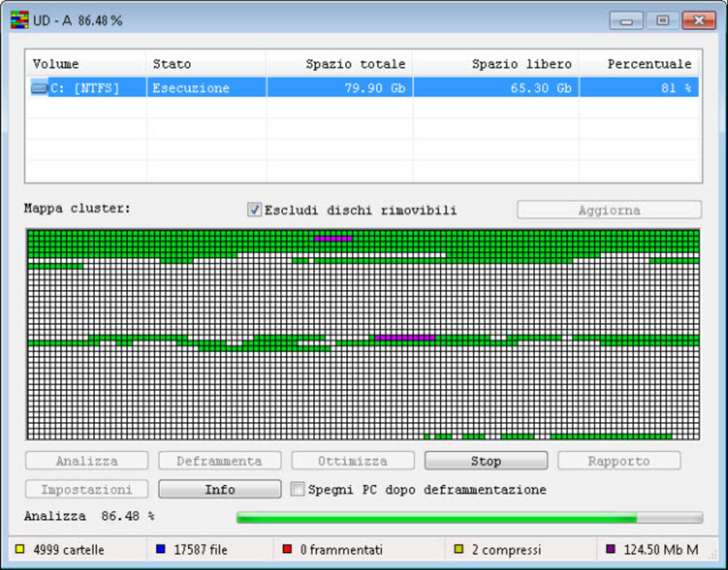Maximize the UD window

pyautogui.click(x=662, y=21)
